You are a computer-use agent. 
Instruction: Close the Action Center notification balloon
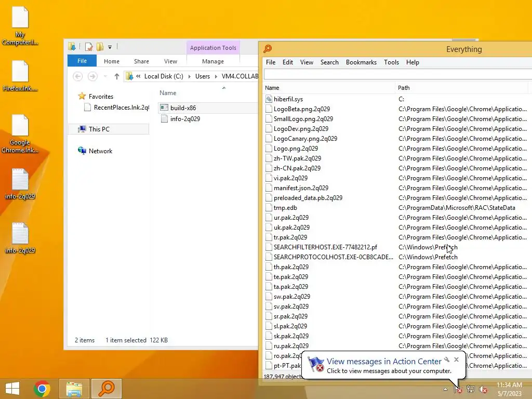tap(456, 360)
